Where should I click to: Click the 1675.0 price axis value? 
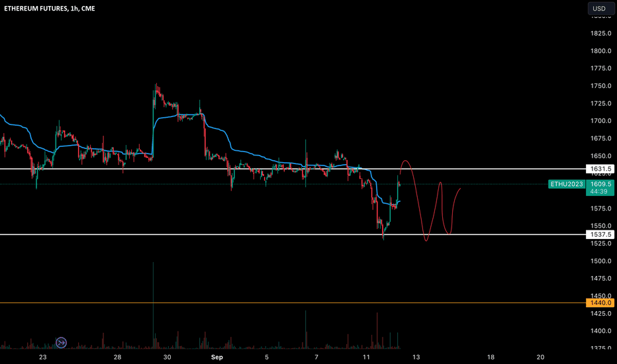tap(601, 138)
